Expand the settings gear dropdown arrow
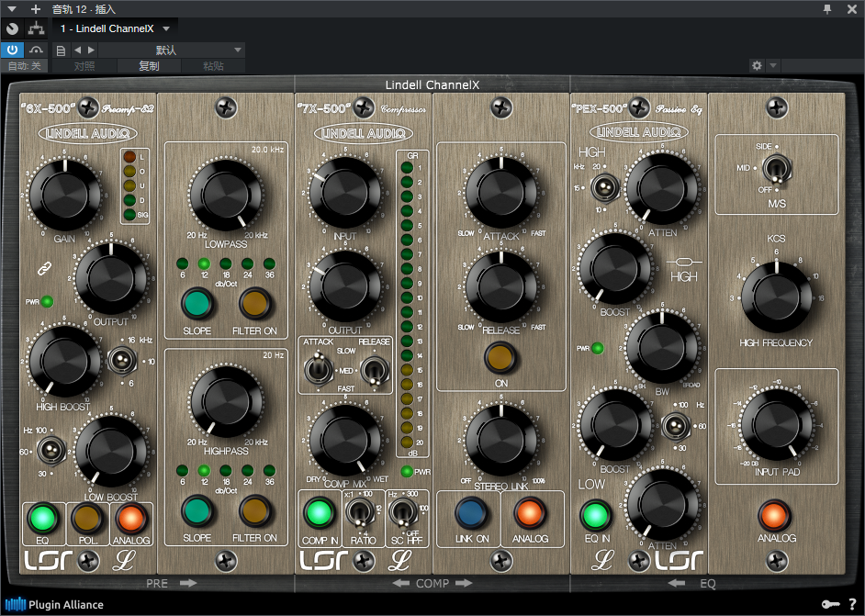Image resolution: width=865 pixels, height=616 pixels. [773, 65]
